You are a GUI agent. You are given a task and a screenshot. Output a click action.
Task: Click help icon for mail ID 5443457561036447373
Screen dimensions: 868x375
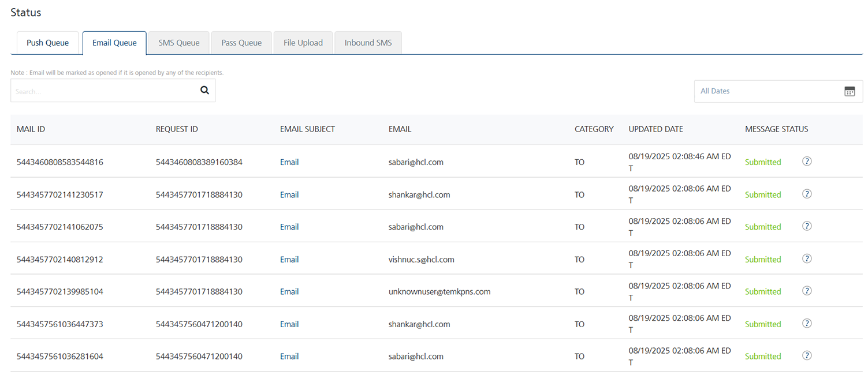tap(807, 323)
